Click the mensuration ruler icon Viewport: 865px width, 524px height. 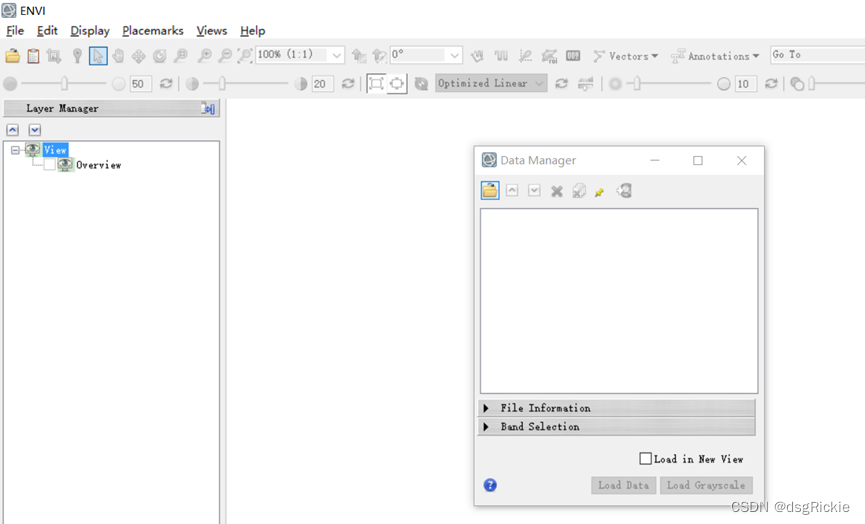coord(573,56)
